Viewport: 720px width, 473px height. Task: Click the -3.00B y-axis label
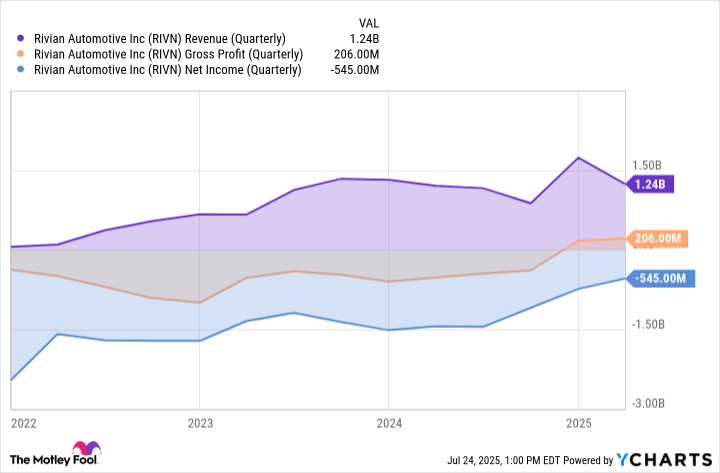648,403
